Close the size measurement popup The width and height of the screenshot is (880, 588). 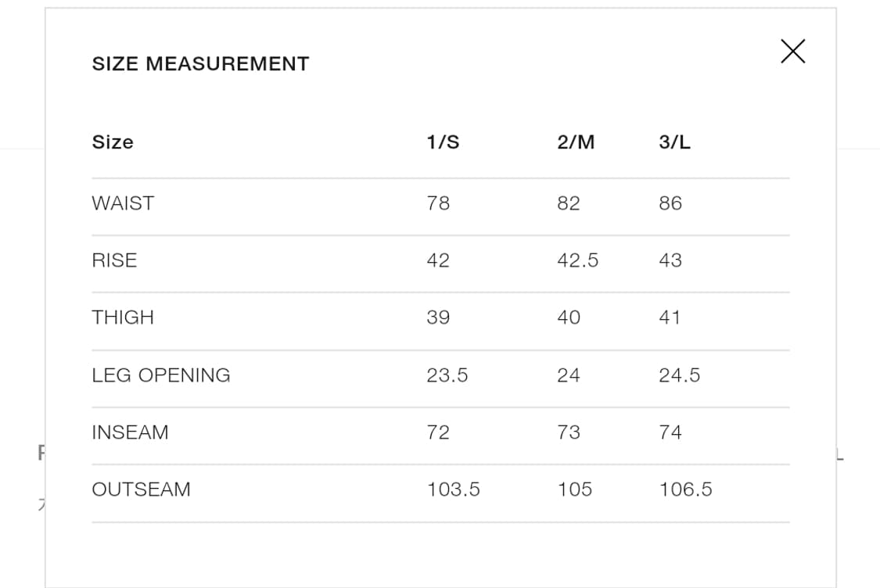[x=792, y=52]
